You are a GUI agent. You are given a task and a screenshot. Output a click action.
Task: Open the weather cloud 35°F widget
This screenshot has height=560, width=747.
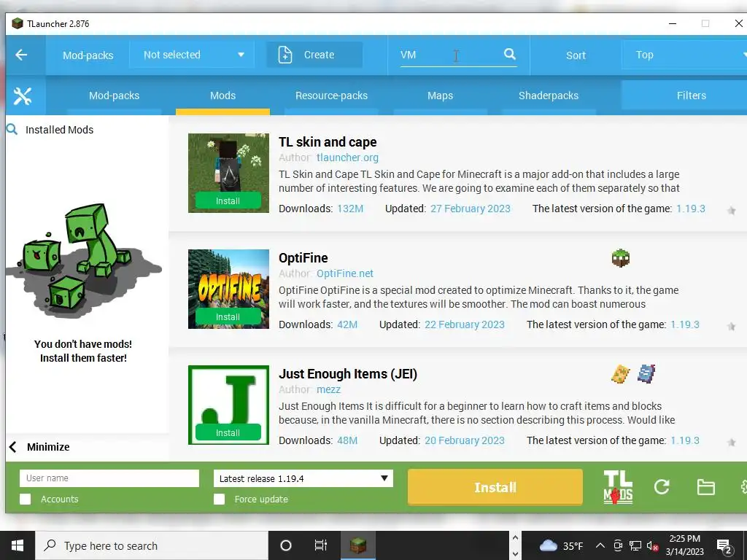tap(561, 545)
